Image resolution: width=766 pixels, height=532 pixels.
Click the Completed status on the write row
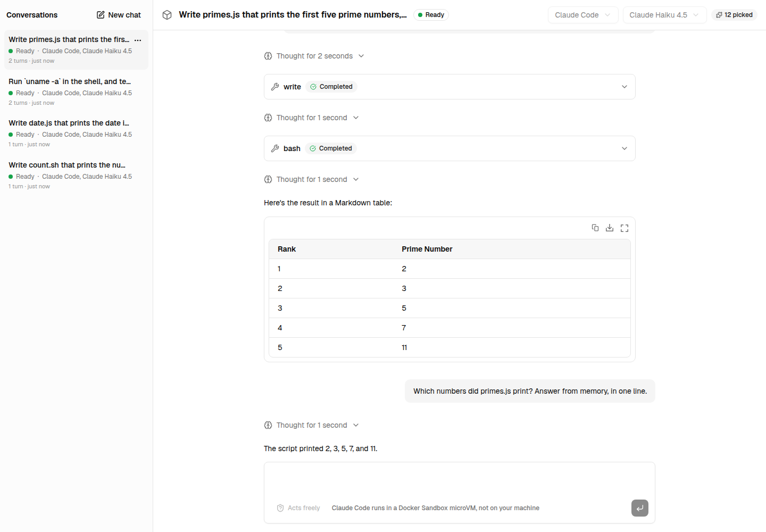pyautogui.click(x=331, y=87)
